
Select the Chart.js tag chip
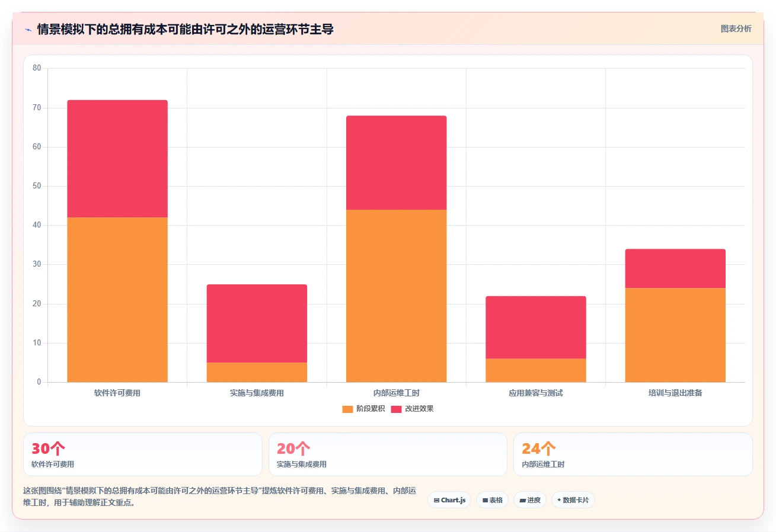449,500
